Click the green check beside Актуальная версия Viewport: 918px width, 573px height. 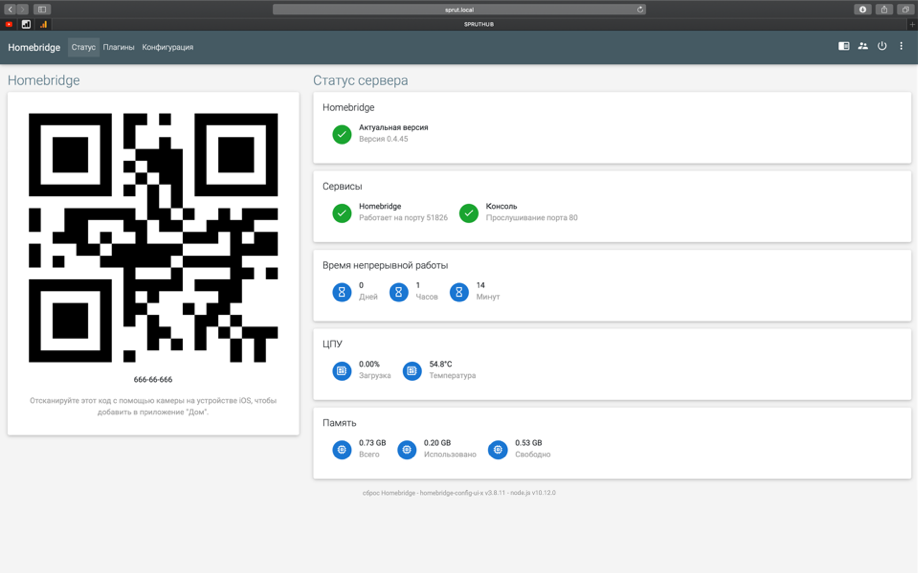click(x=342, y=134)
